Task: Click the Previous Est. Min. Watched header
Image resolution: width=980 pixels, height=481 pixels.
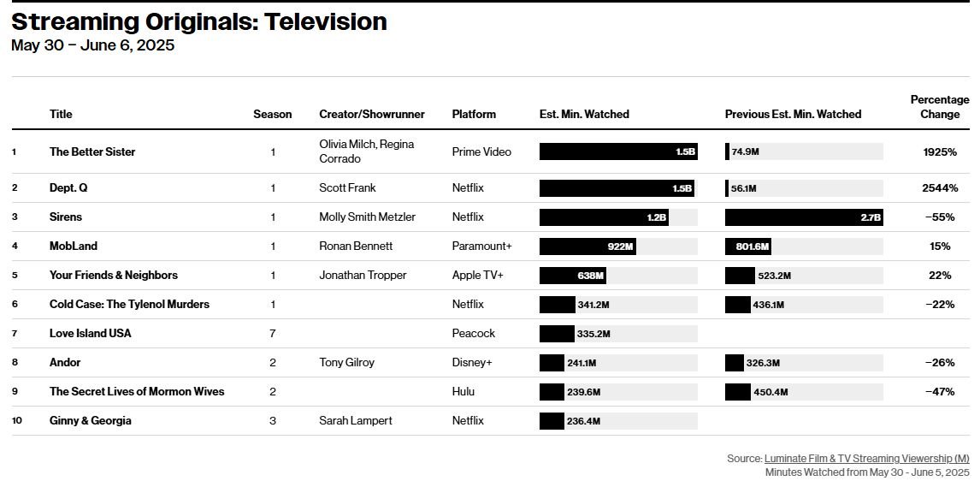Action: pos(793,114)
